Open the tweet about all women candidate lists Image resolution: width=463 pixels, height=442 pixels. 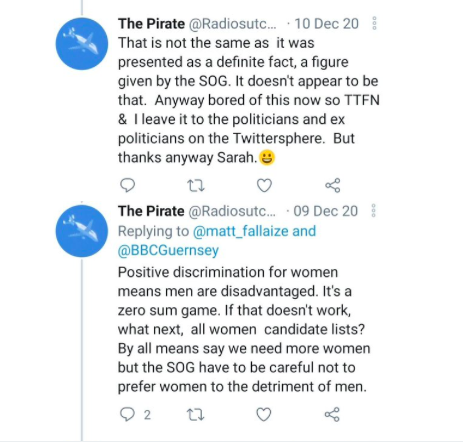tap(244, 329)
